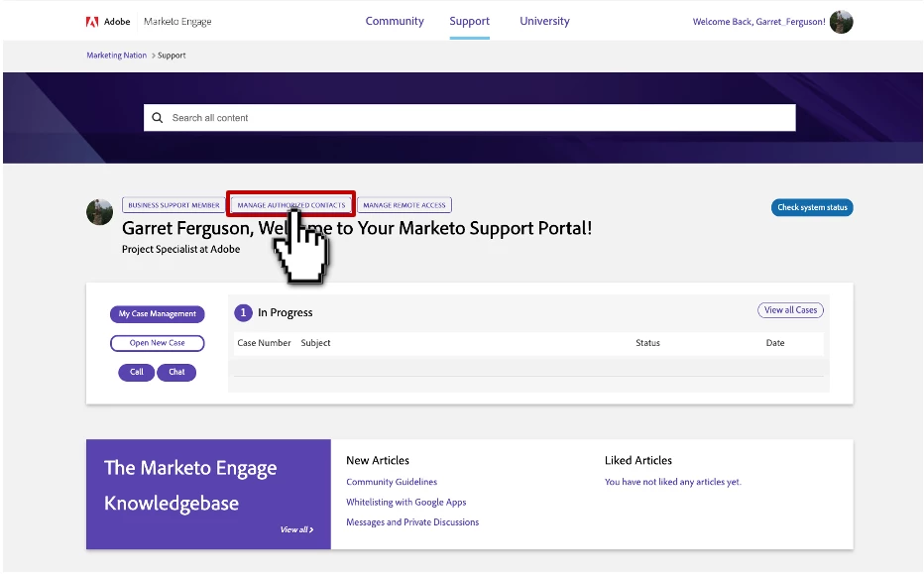Click the Status column header
The height and width of the screenshot is (574, 924).
pos(647,343)
